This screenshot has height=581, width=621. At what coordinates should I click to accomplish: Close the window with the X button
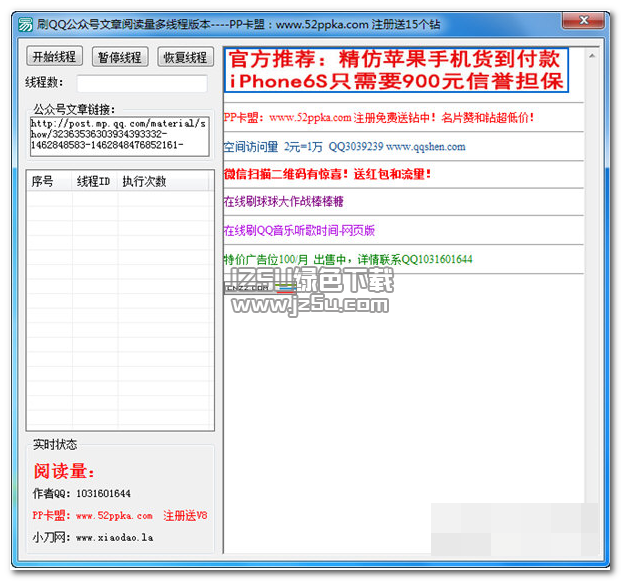pos(584,20)
